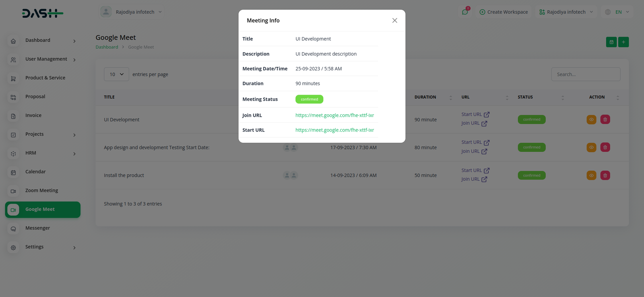
Task: Delete the Install the product meeting
Action: pyautogui.click(x=605, y=175)
